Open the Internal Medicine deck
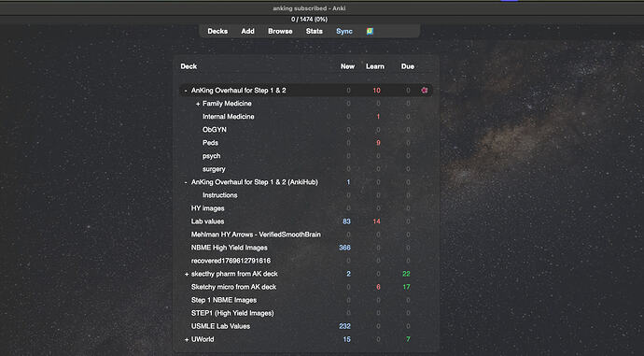This screenshot has width=644, height=356. (229, 117)
